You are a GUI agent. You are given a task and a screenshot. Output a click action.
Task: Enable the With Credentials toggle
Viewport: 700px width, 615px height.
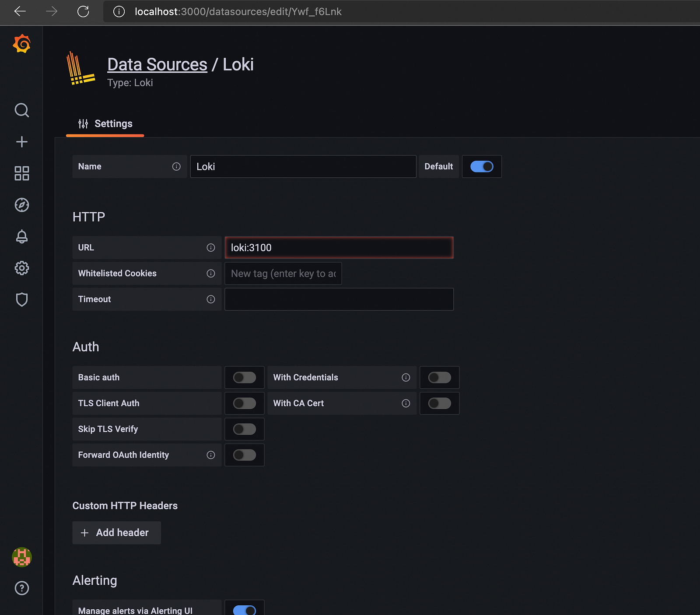440,377
